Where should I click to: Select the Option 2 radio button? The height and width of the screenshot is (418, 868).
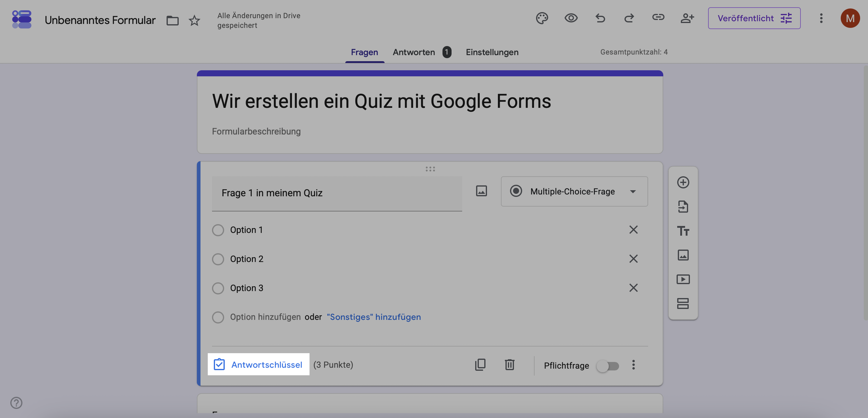pyautogui.click(x=218, y=259)
